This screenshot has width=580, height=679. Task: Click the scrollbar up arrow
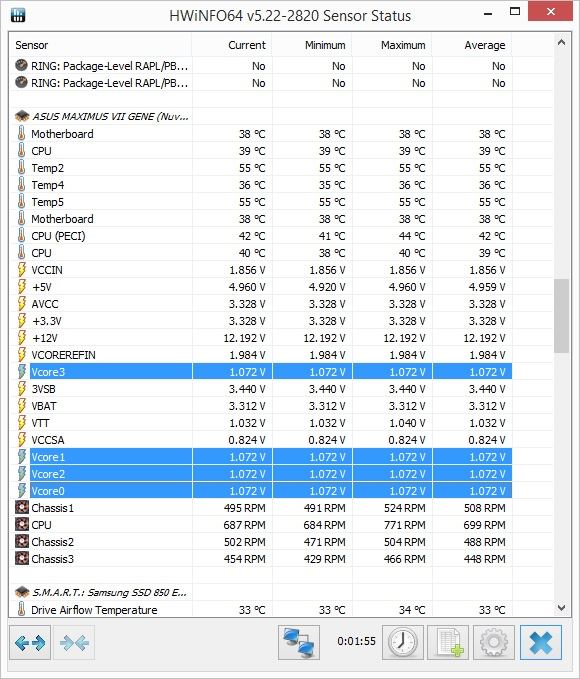(561, 42)
